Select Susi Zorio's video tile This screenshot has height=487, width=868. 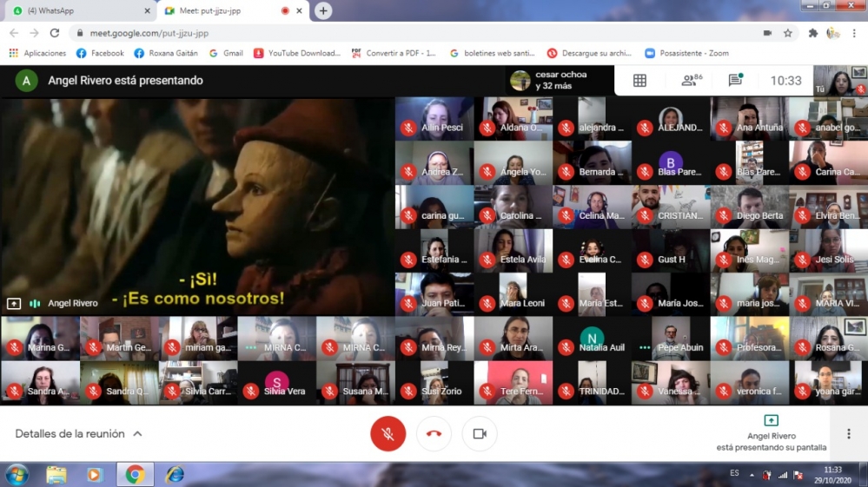434,383
